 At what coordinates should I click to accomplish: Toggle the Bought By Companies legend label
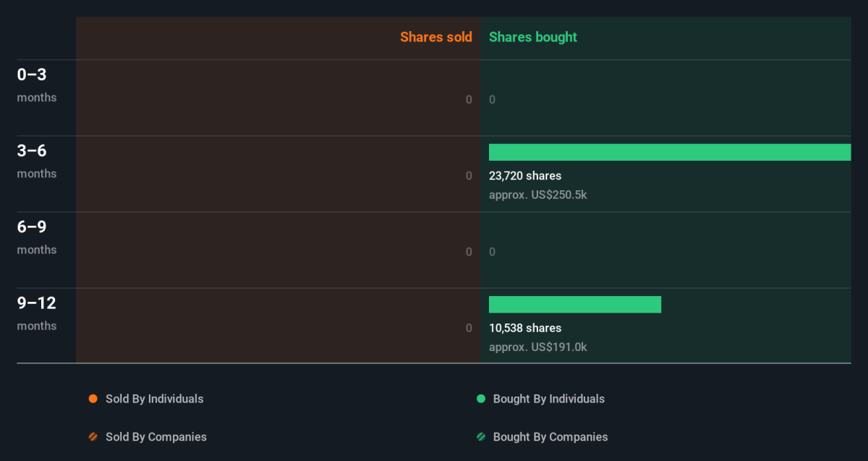click(550, 437)
